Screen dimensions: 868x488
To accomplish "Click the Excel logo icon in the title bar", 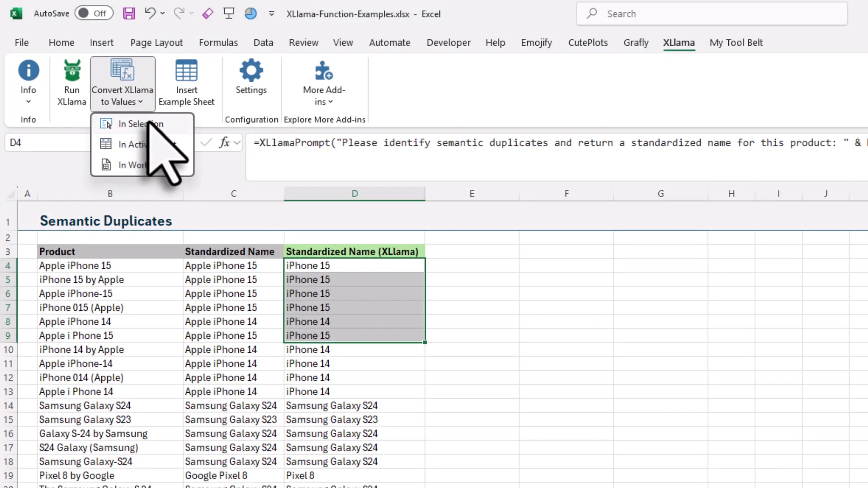I will pos(16,14).
